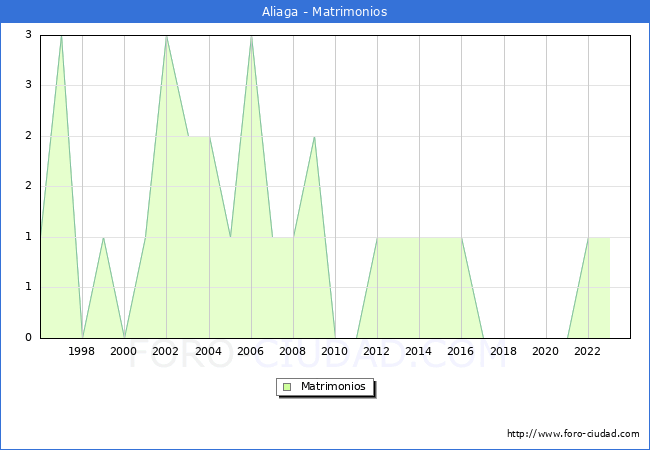This screenshot has height=450, width=650.
Task: Click the 2004 x-axis label
Action: pyautogui.click(x=209, y=351)
